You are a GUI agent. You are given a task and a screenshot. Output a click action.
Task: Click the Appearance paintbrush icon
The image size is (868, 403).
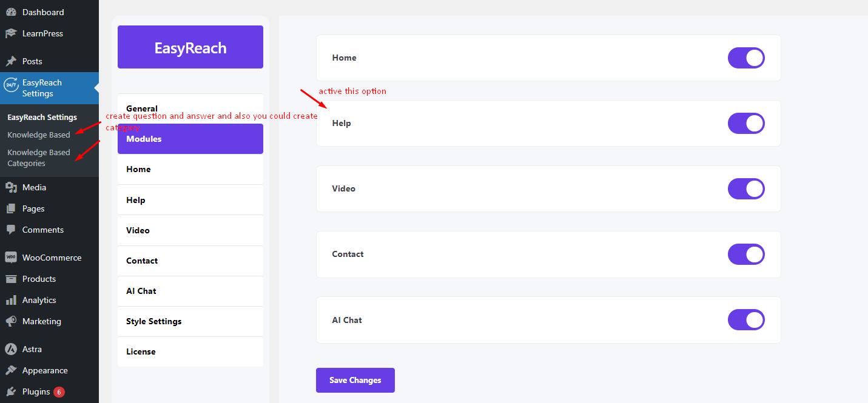click(11, 370)
